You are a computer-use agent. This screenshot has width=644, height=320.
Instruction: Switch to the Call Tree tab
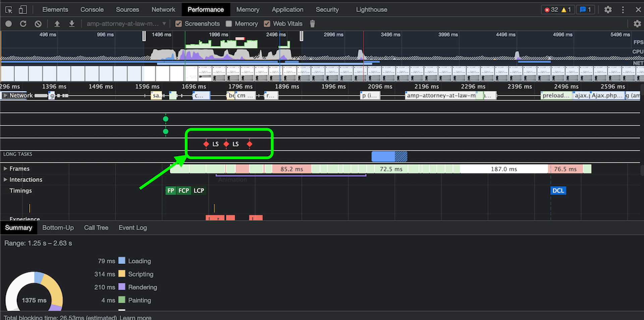(x=96, y=228)
